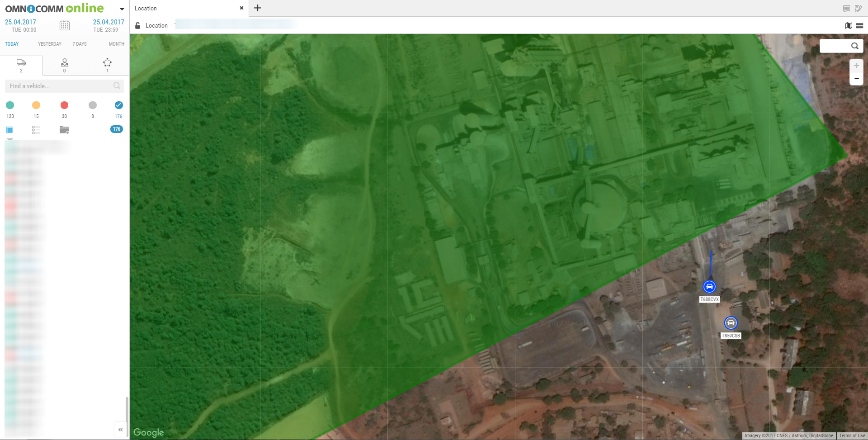Toggle the blue select-all square
The image size is (868, 440).
tap(9, 130)
